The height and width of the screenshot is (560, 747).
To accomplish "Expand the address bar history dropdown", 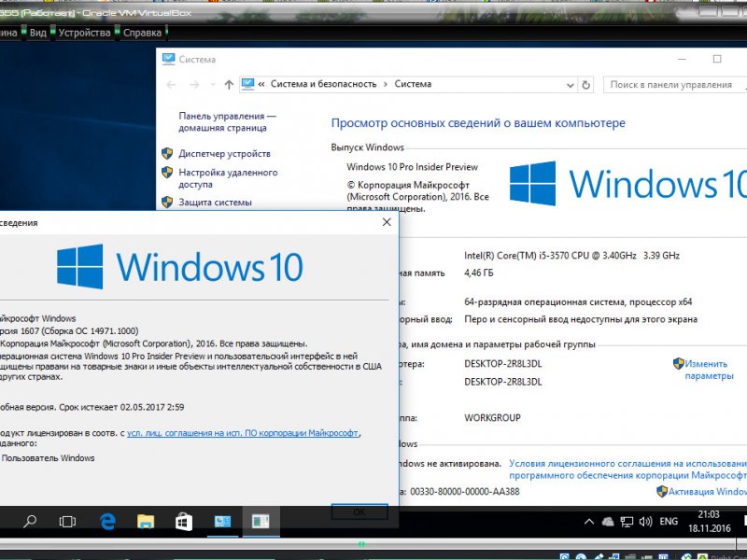I will (x=570, y=85).
